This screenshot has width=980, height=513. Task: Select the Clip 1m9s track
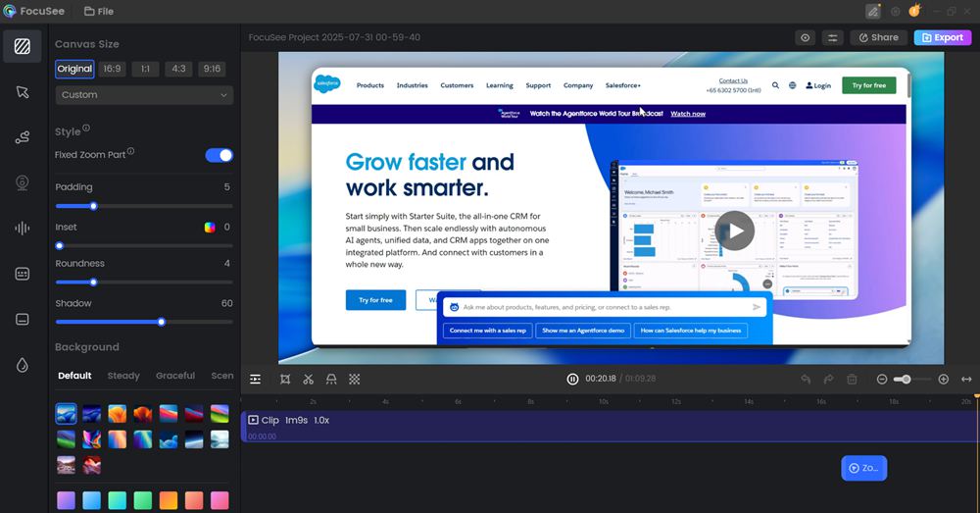[x=610, y=426]
